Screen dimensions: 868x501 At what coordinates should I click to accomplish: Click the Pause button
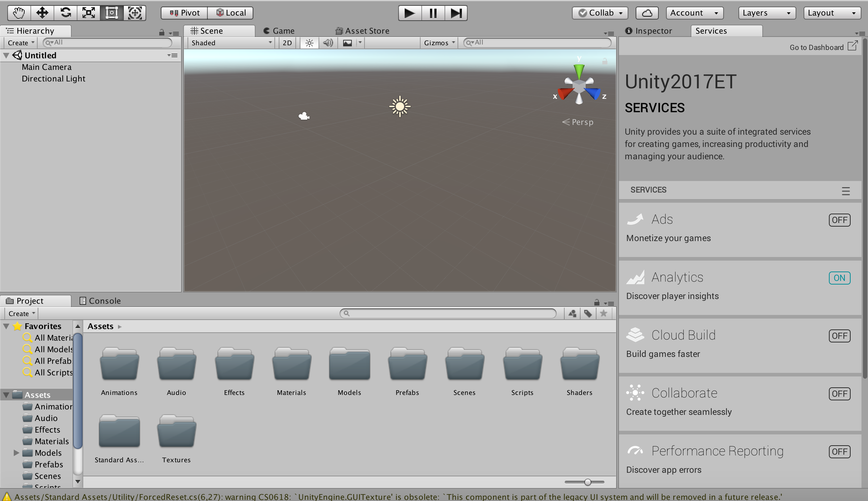point(433,13)
